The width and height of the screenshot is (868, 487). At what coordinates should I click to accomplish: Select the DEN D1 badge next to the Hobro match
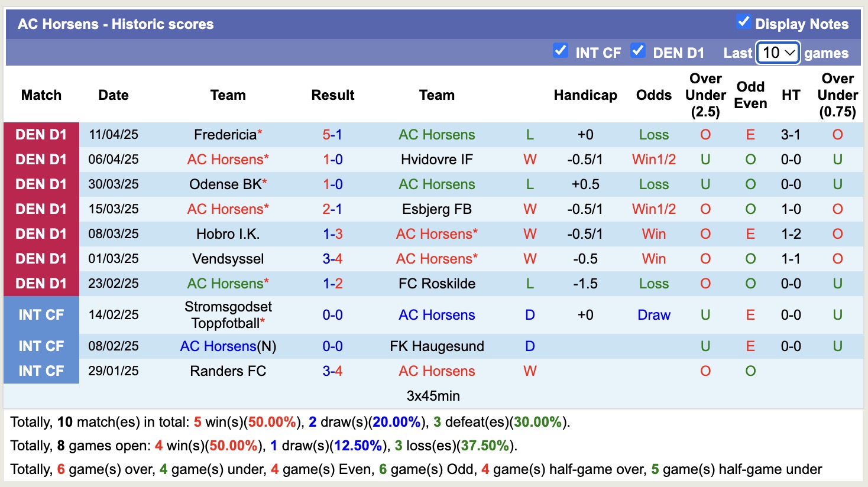41,233
